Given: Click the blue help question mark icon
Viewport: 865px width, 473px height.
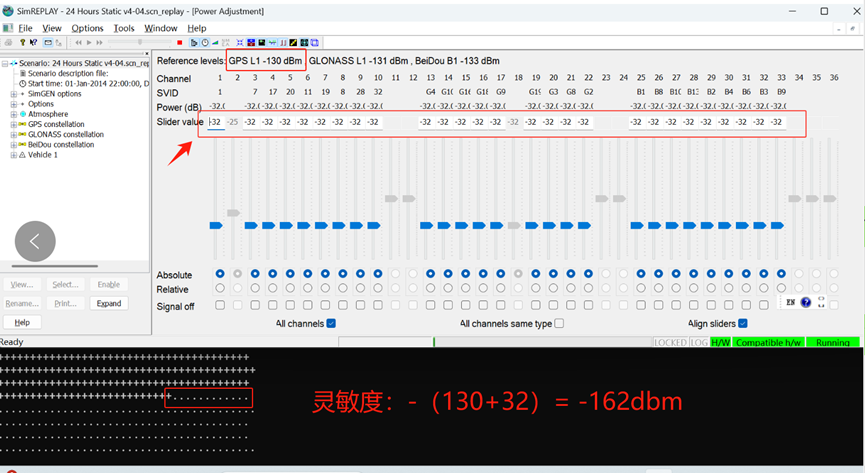Looking at the screenshot, I should tap(806, 302).
